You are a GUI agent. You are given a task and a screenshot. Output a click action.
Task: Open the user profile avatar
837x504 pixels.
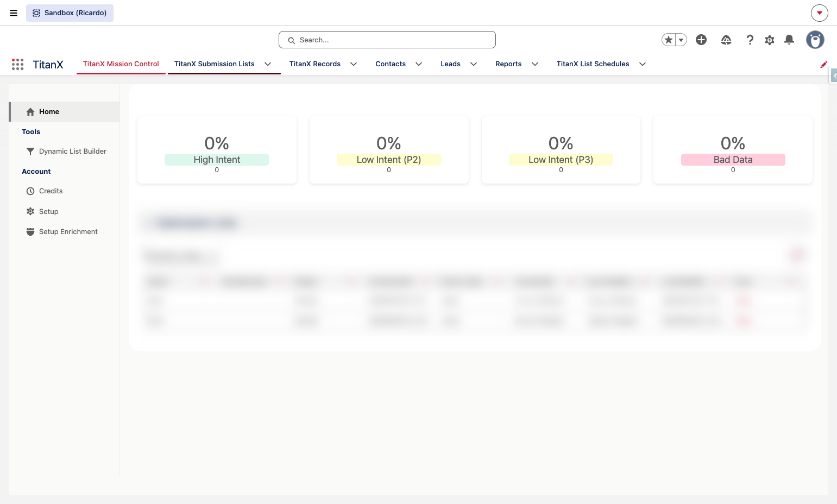(815, 40)
